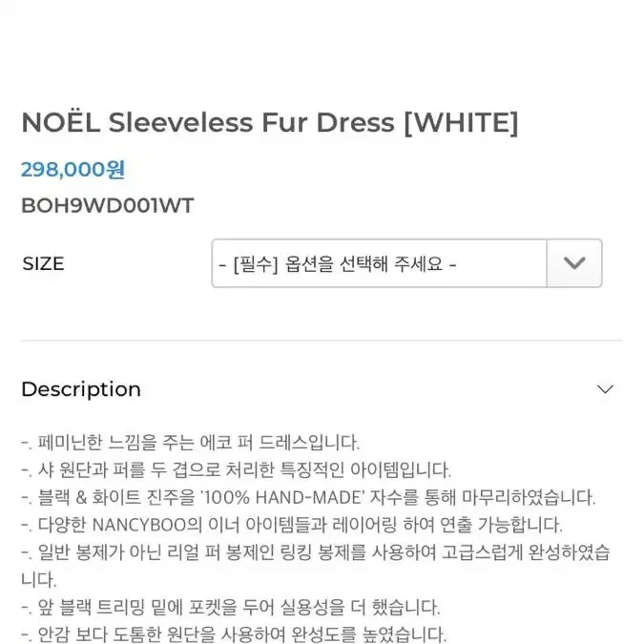Image resolution: width=644 pixels, height=644 pixels.
Task: Click the 샤 원단과 퍼 description line
Action: coord(237,469)
